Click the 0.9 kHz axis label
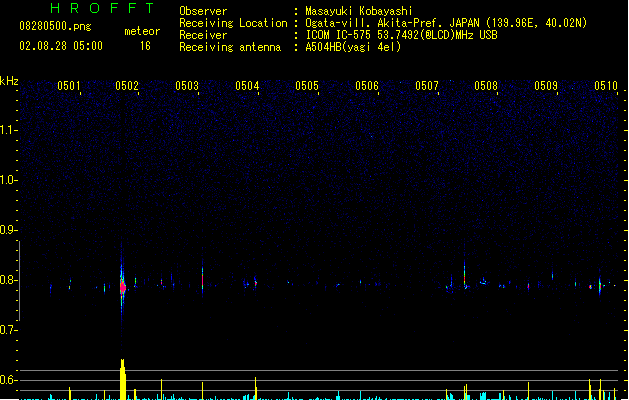Screen dimensions: 629x400 pos(8,230)
